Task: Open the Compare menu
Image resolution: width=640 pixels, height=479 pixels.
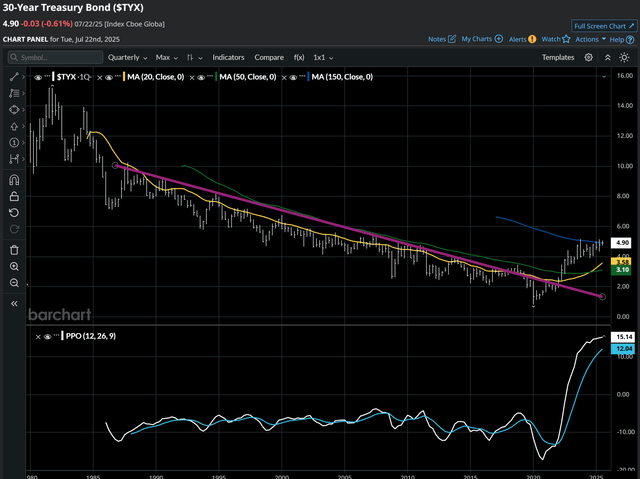Action: (269, 58)
